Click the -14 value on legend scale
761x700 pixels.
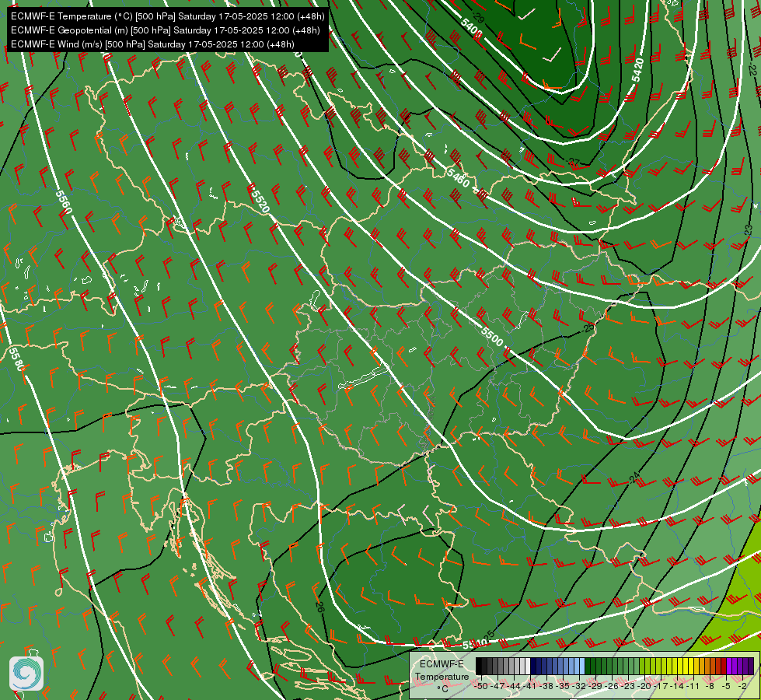677,686
